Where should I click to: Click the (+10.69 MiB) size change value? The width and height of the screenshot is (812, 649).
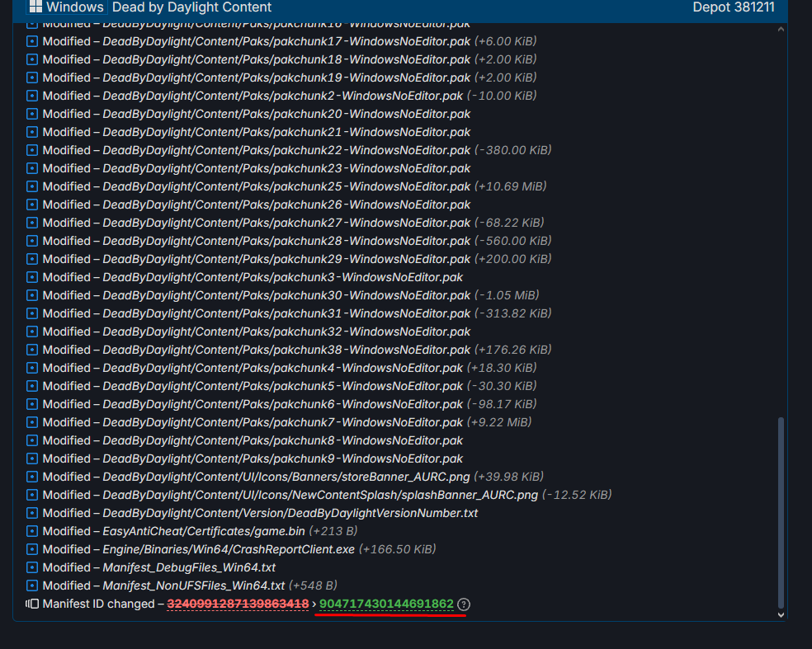point(511,186)
